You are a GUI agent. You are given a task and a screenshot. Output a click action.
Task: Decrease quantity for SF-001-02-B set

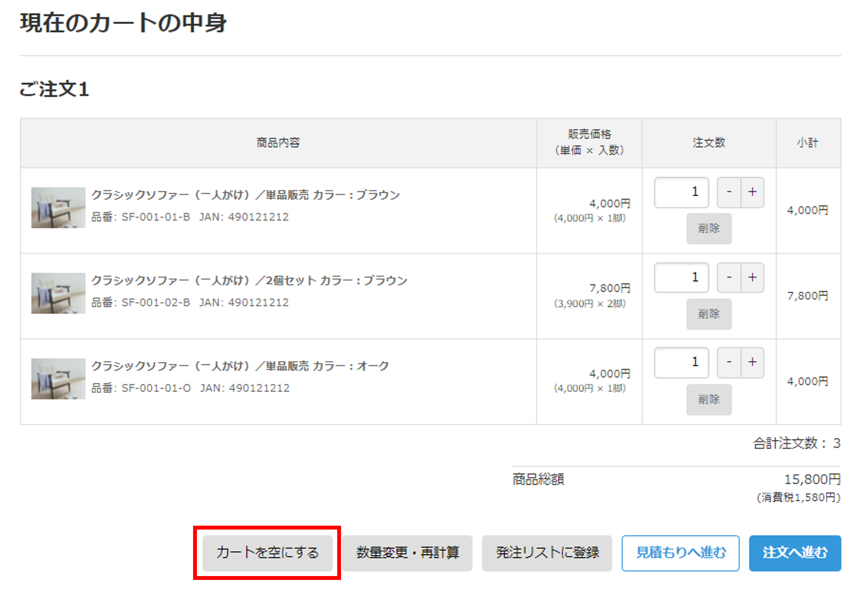pyautogui.click(x=729, y=277)
